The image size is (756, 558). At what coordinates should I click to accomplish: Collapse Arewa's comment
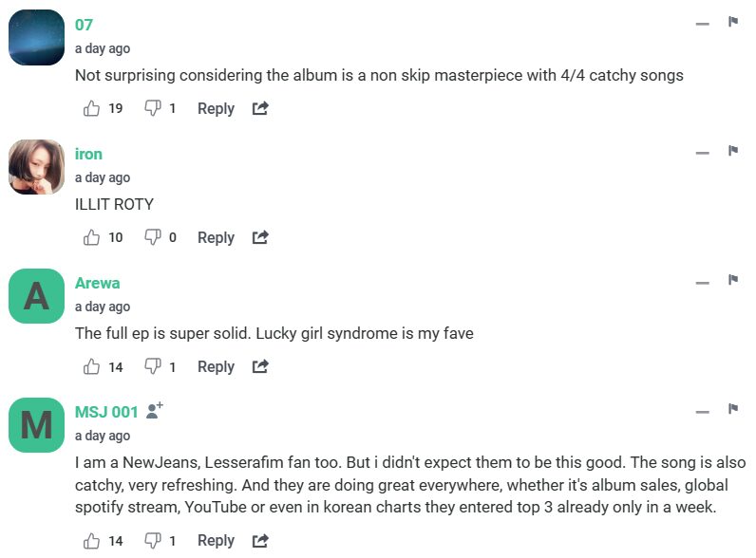[703, 282]
